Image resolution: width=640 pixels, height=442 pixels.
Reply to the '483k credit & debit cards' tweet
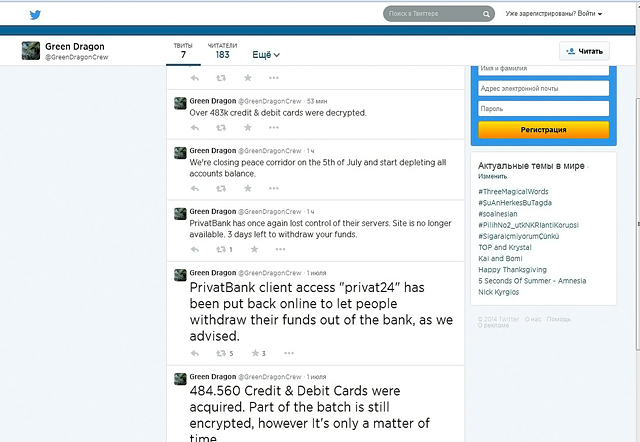[195, 128]
